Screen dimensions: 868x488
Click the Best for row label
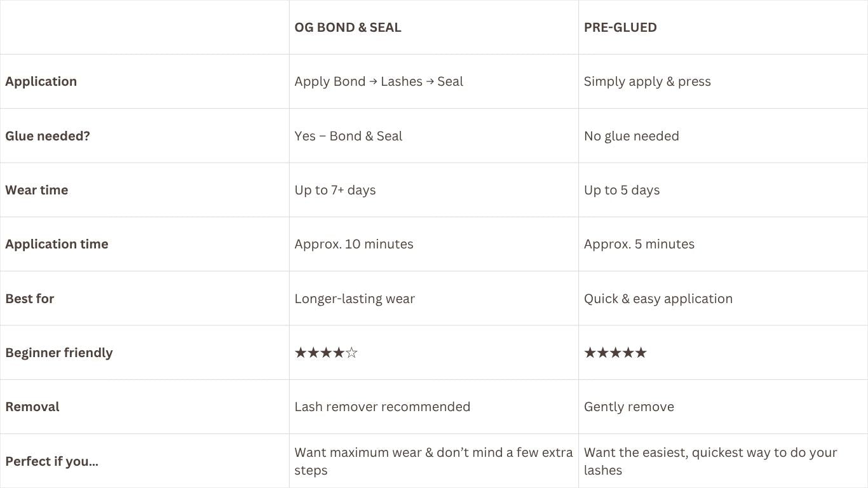pos(30,299)
